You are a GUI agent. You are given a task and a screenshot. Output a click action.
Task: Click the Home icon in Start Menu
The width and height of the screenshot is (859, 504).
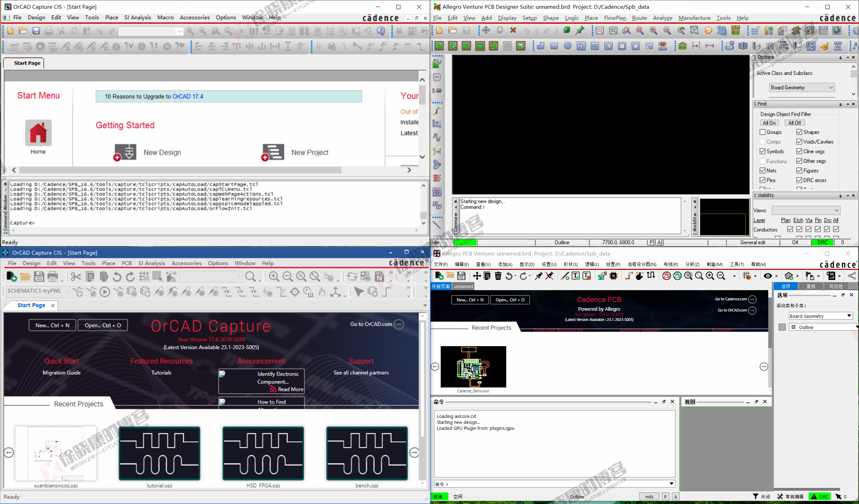pos(38,133)
